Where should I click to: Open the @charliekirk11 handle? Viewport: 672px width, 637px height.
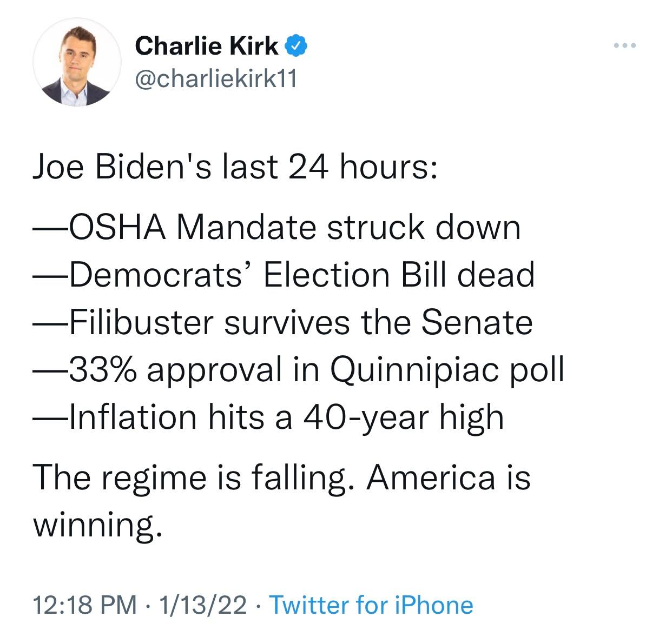215,79
